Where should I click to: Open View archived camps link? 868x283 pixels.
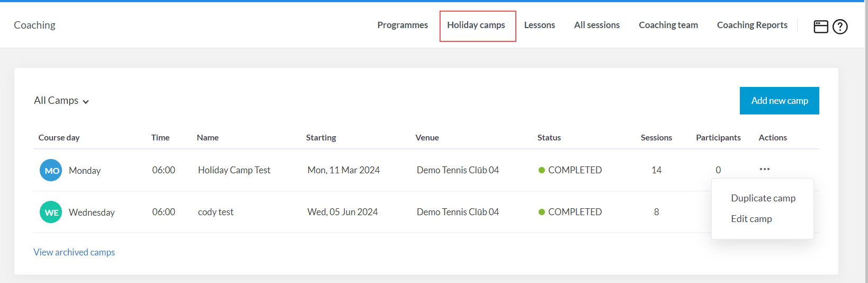click(74, 252)
